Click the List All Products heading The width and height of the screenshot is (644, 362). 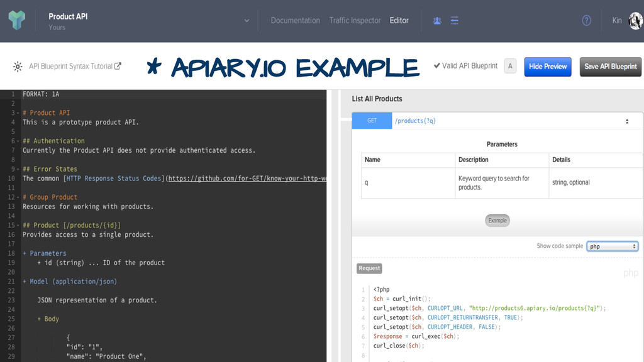(377, 99)
